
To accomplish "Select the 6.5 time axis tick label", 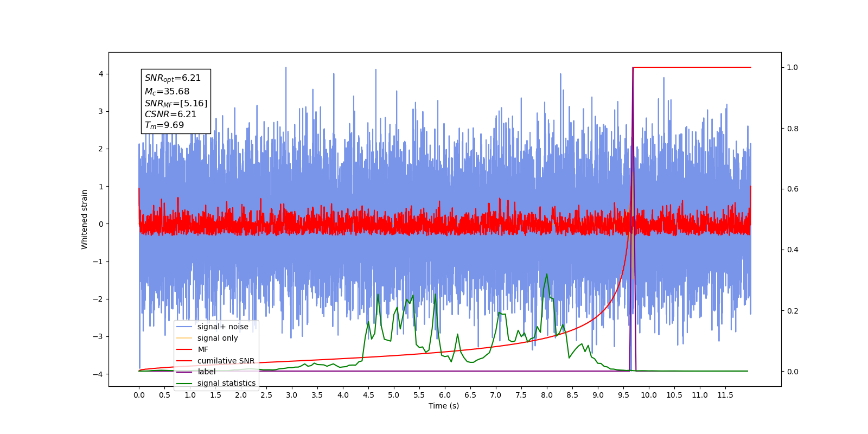I will pyautogui.click(x=470, y=395).
